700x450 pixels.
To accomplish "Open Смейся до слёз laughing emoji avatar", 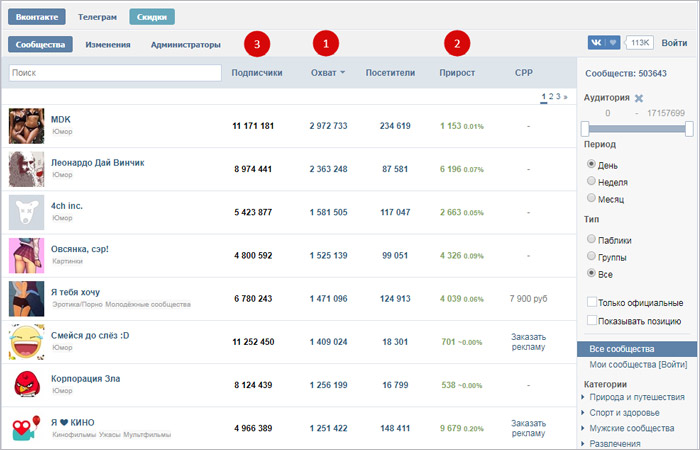I will (x=26, y=342).
